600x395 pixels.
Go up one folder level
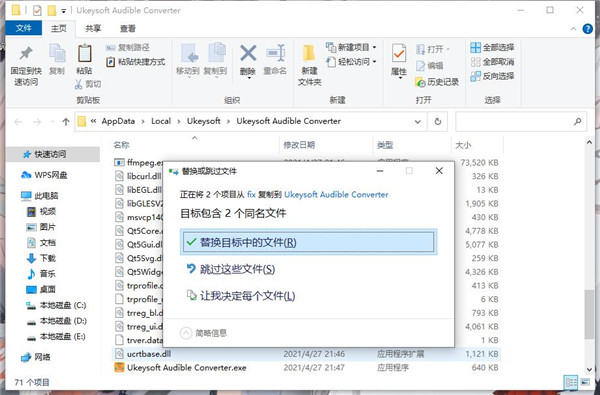(66, 122)
